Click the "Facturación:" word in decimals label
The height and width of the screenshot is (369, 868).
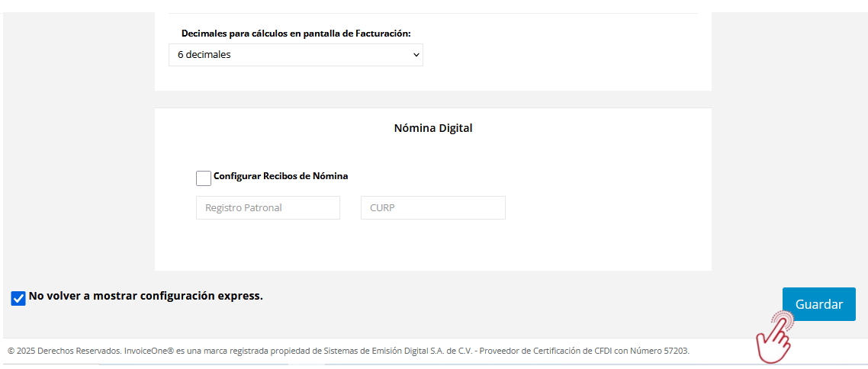384,34
